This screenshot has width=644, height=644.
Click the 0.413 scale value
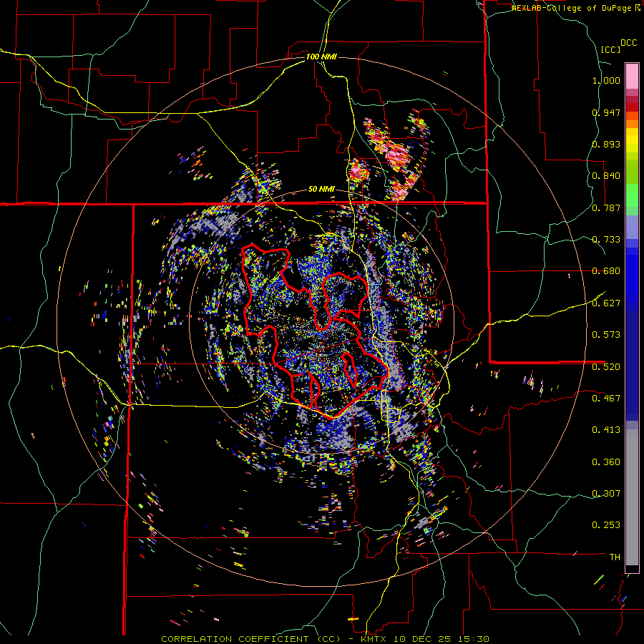606,430
